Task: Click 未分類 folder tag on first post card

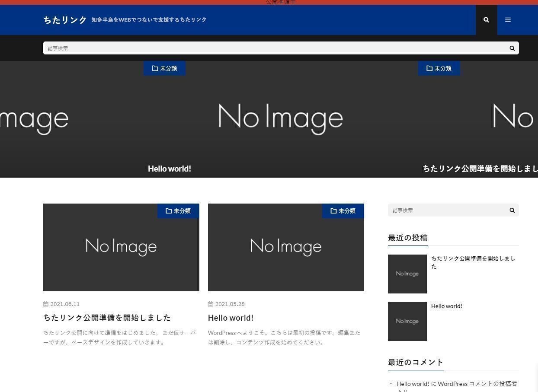Action: click(x=178, y=211)
